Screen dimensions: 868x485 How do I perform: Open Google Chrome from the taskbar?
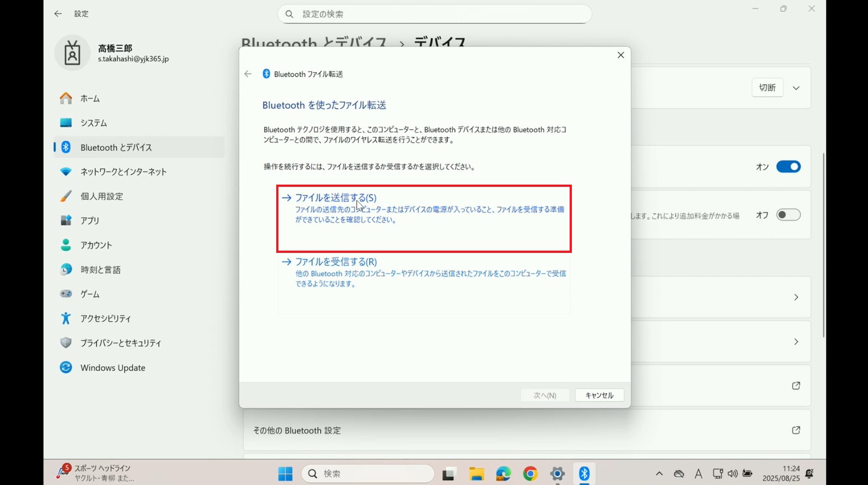click(x=530, y=474)
